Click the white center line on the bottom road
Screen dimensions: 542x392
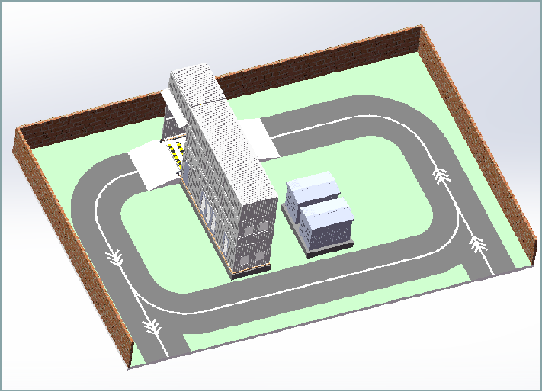(305, 285)
